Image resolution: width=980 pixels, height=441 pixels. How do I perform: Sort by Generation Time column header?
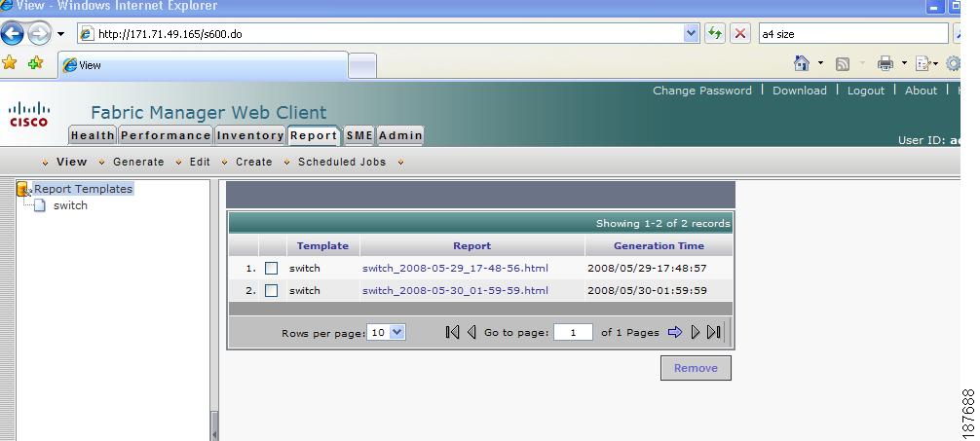coord(659,245)
